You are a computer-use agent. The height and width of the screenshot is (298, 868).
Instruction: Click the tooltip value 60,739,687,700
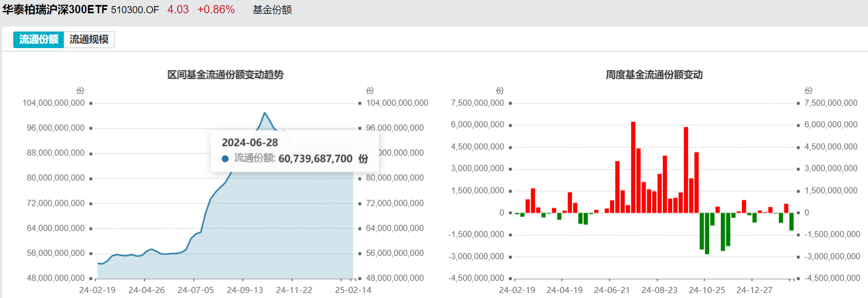coord(315,159)
